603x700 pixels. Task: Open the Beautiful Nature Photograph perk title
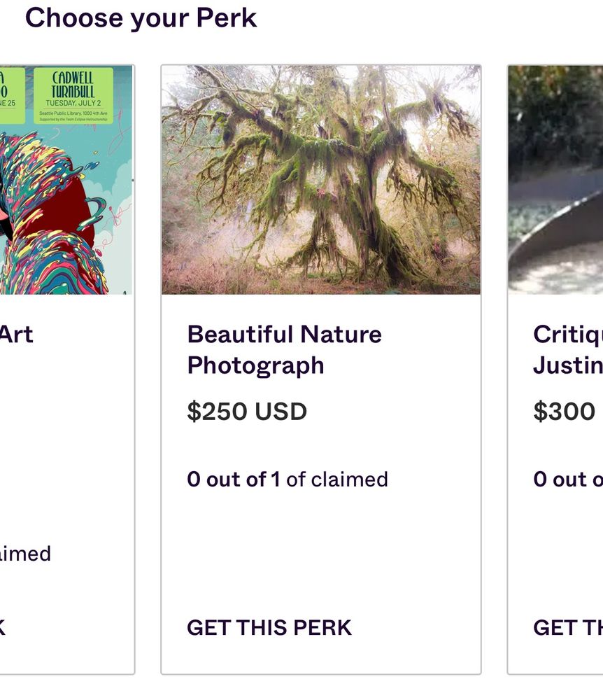click(284, 349)
